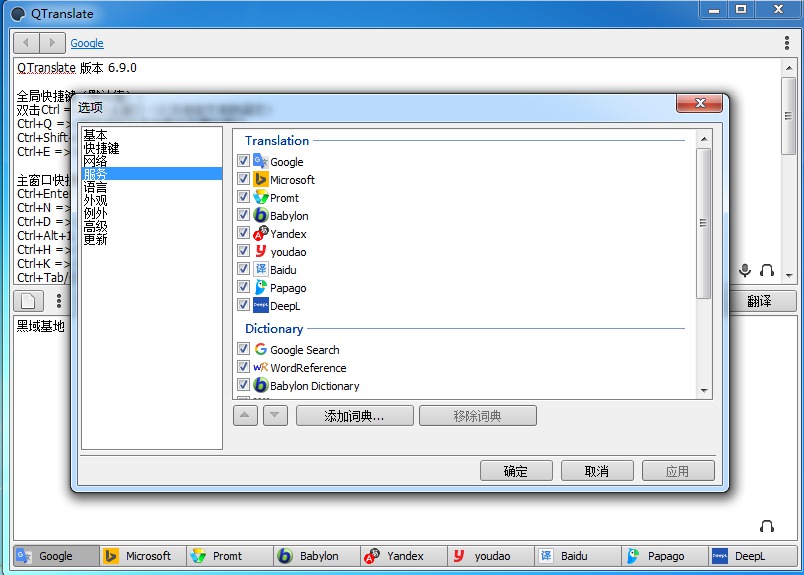
Task: Click the Yandex icon in the services list
Action: click(260, 233)
